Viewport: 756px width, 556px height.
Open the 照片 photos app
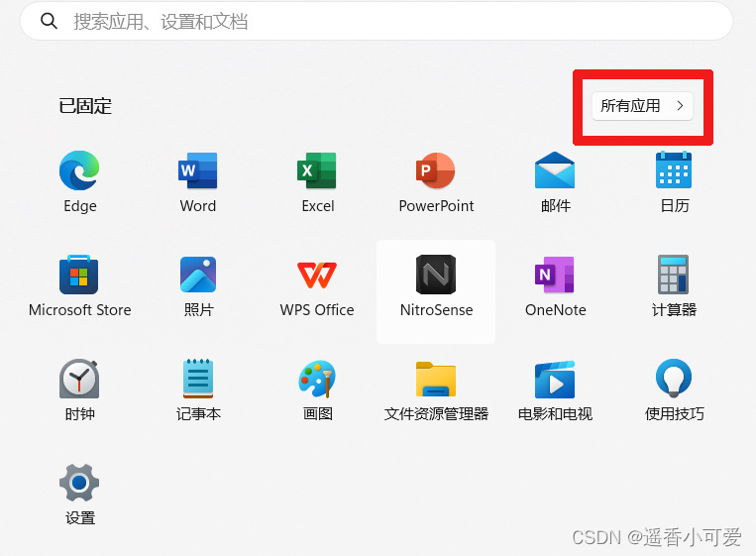pos(198,275)
